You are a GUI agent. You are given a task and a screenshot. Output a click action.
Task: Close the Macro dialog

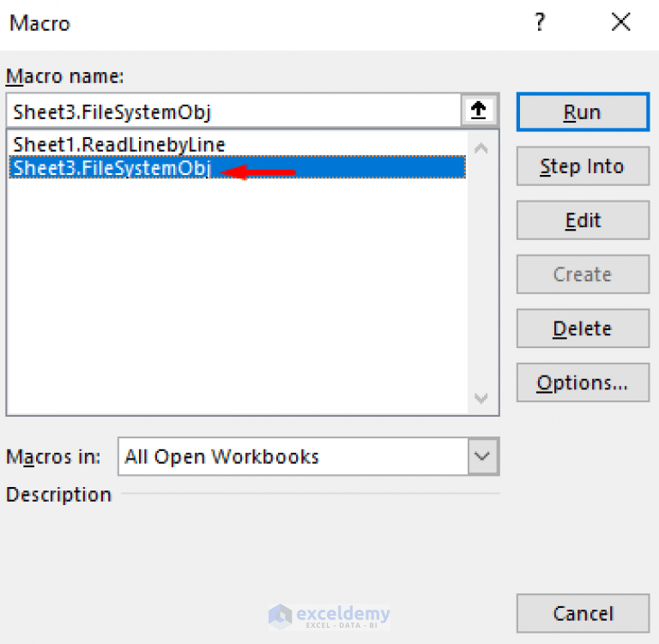[x=620, y=21]
